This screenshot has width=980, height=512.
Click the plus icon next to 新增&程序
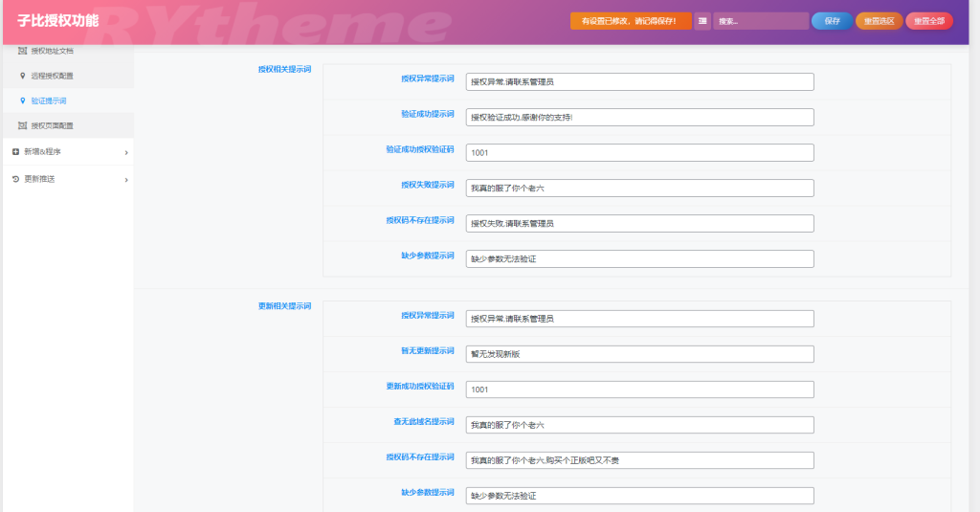coord(16,151)
